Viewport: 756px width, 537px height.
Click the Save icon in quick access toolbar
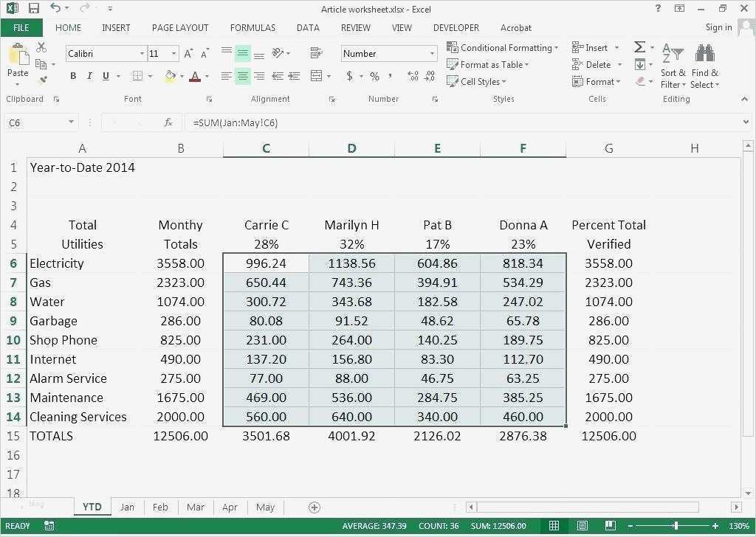click(34, 9)
